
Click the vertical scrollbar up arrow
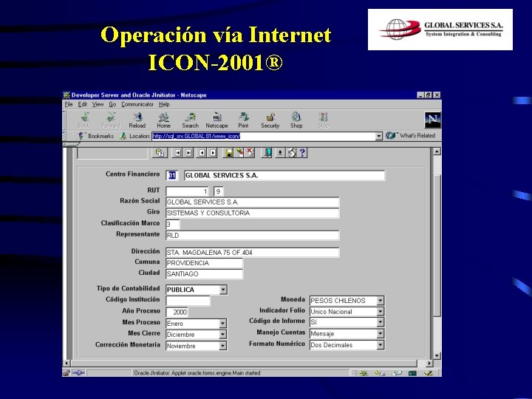coord(437,151)
